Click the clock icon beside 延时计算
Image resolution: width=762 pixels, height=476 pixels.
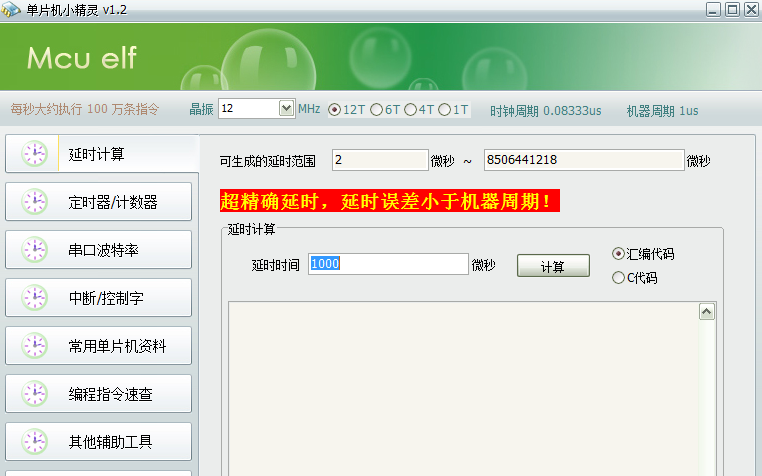click(35, 154)
